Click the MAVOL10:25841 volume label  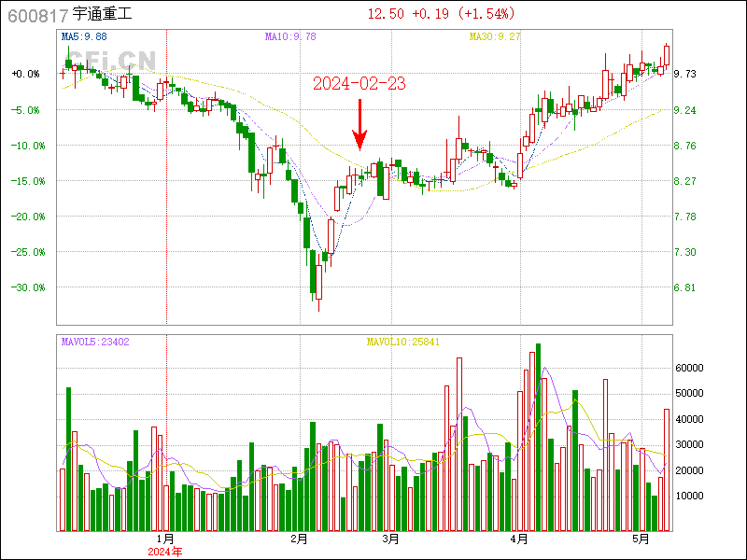pos(403,342)
